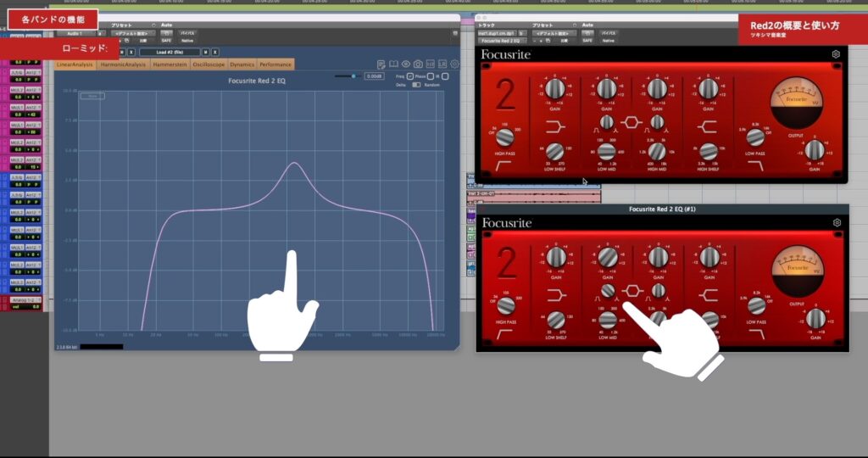Click M button next to Load #2 (file)

pyautogui.click(x=206, y=52)
